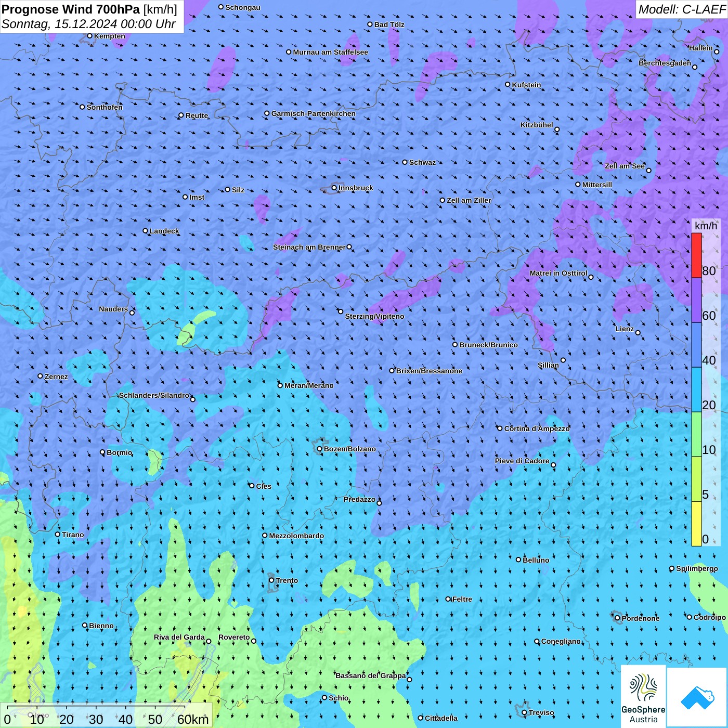
Task: Click the 'Kitzbühel' label
Action: pos(537,125)
